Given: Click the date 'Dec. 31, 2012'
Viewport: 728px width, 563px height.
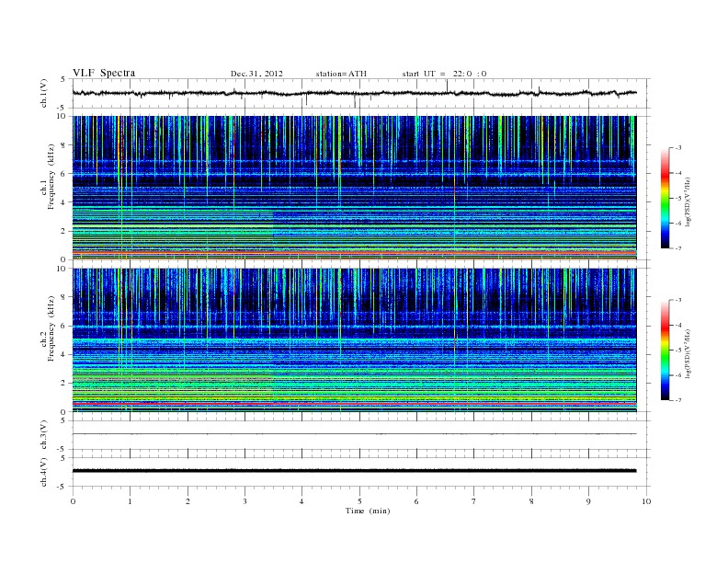Looking at the screenshot, I should [256, 74].
